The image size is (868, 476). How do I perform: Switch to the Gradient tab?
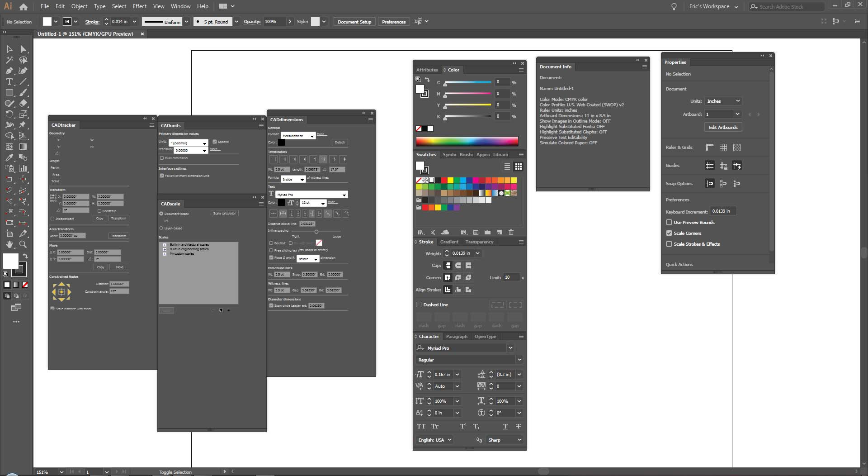click(449, 242)
